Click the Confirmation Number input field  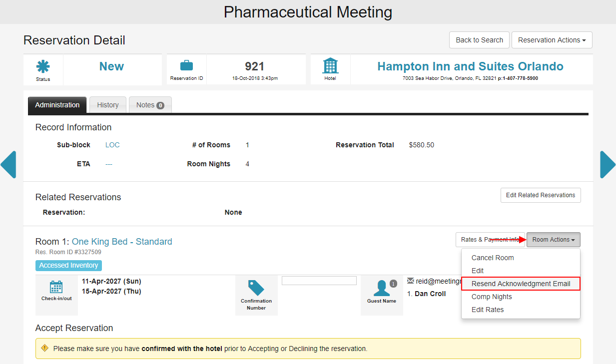(319, 281)
